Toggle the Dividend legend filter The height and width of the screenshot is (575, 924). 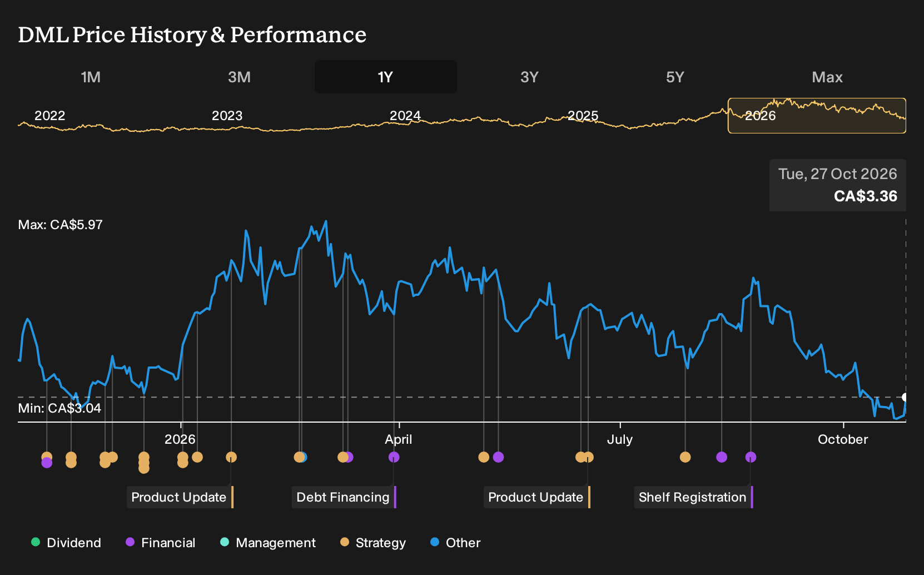(66, 543)
